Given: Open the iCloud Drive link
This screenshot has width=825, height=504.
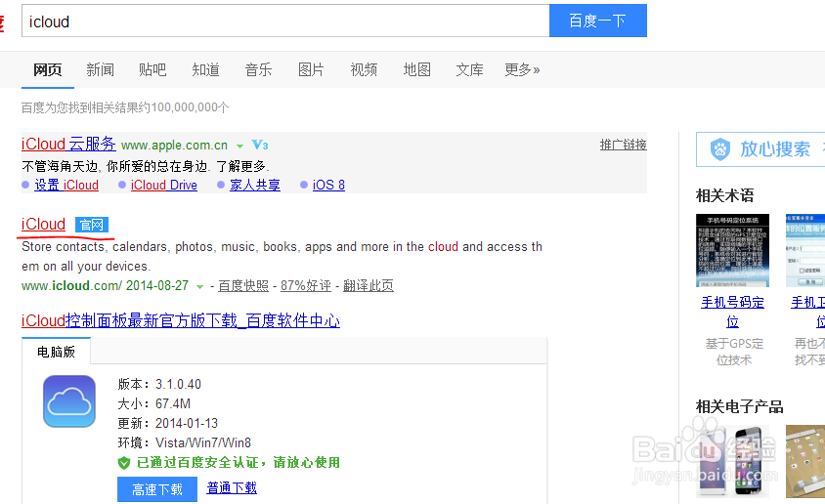Looking at the screenshot, I should (x=164, y=185).
